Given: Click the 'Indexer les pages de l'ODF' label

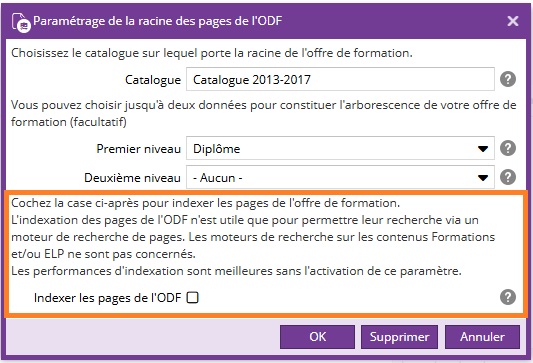Looking at the screenshot, I should [x=107, y=298].
